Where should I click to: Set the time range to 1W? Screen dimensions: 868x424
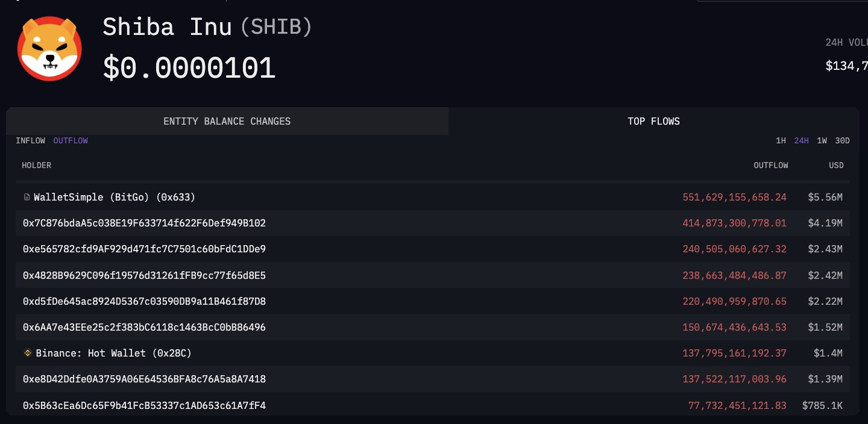[822, 140]
